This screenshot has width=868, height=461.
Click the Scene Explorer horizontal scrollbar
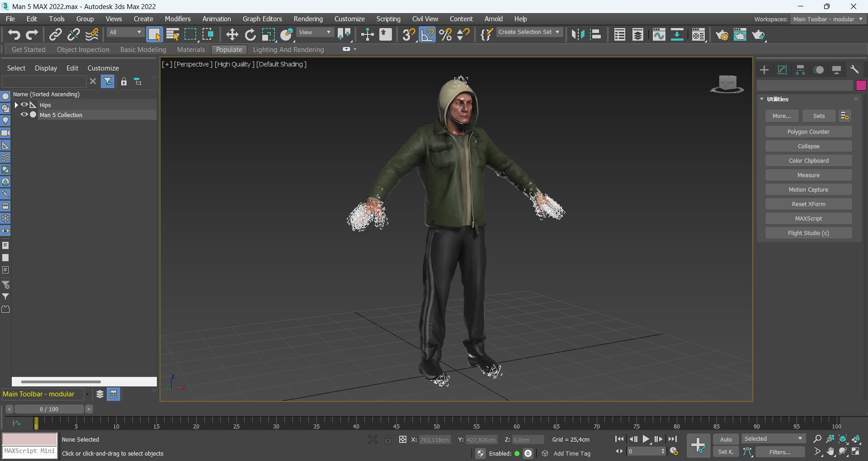[x=61, y=382]
